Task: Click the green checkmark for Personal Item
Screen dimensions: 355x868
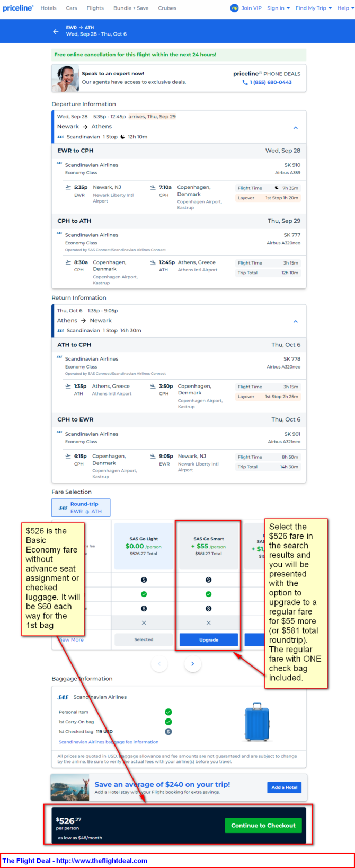Action: pos(168,712)
